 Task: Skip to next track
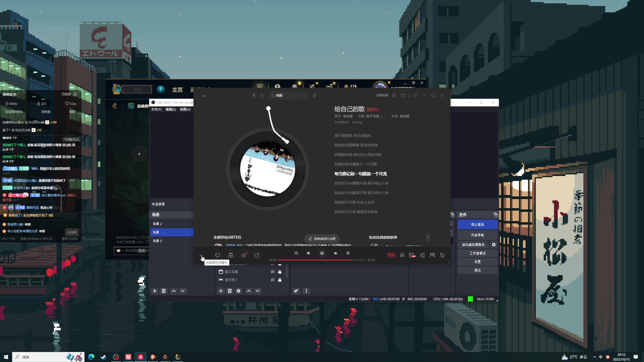coord(336,253)
